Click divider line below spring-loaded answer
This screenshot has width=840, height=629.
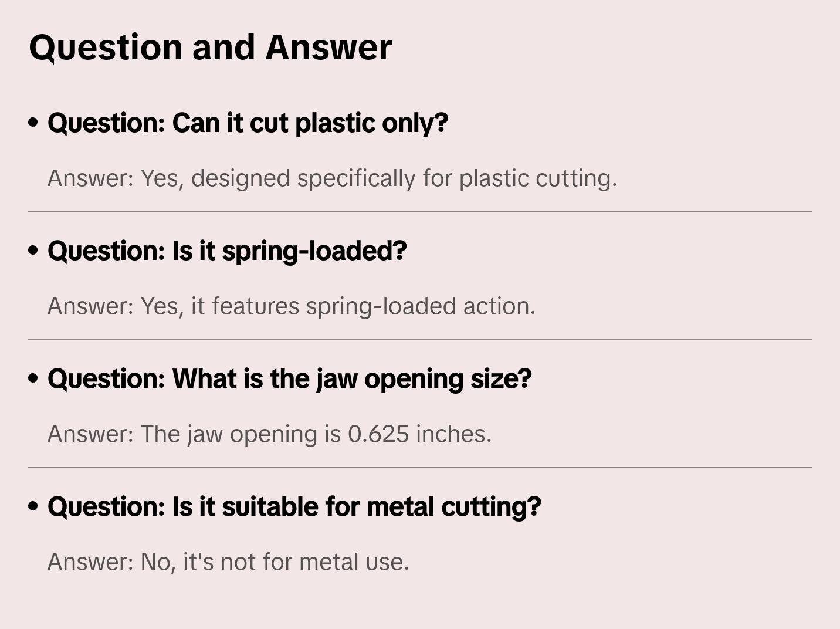[420, 340]
